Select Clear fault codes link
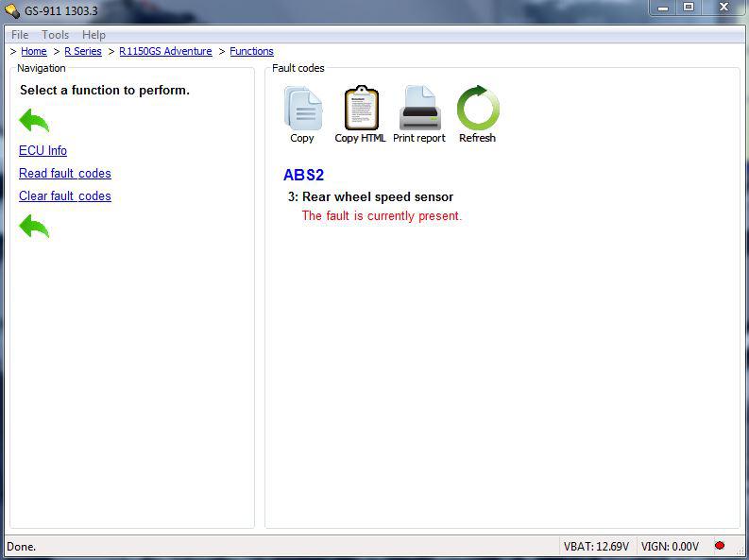The width and height of the screenshot is (749, 560). coord(65,195)
